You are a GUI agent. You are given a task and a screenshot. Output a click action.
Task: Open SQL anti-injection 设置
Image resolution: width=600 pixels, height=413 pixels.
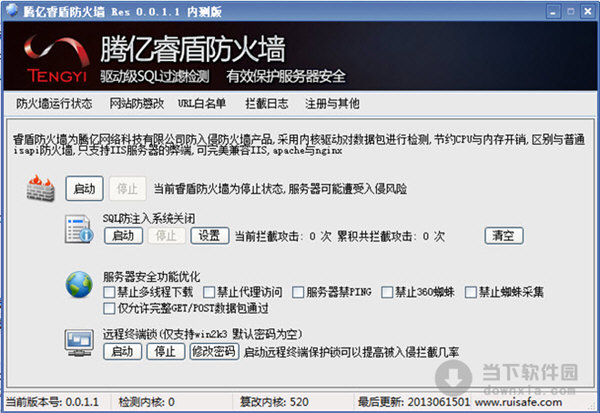[x=210, y=235]
